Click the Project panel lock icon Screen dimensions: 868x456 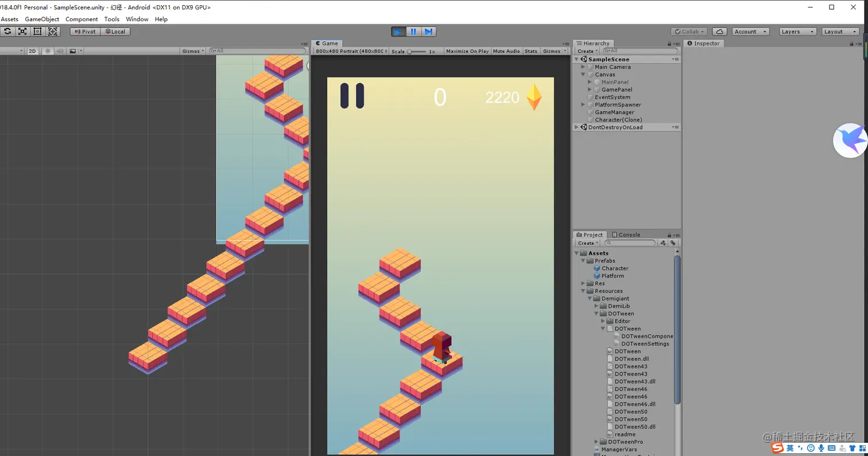tap(669, 235)
